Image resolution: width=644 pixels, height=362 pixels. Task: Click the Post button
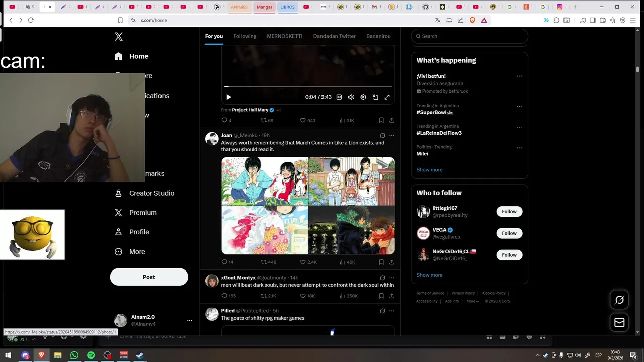point(149,277)
